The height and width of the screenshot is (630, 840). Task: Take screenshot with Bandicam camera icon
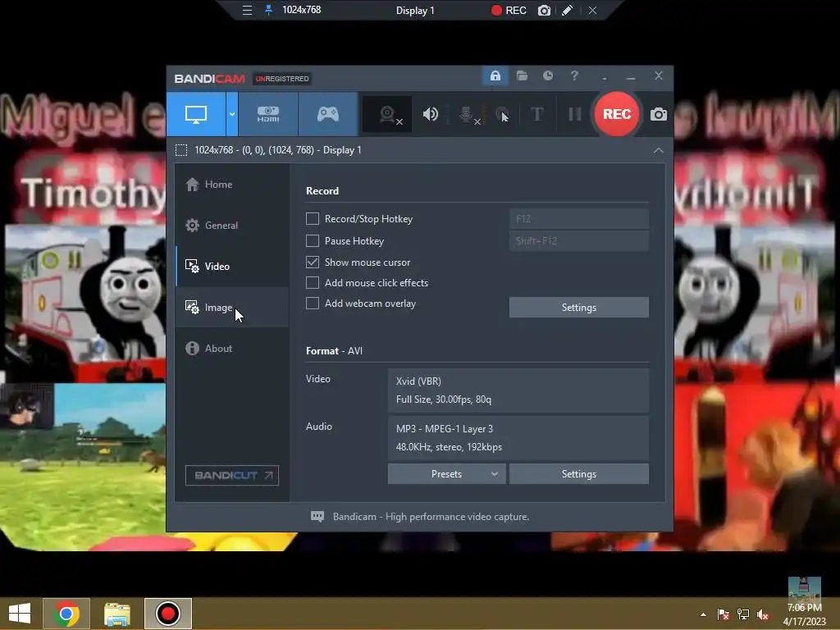click(x=659, y=114)
